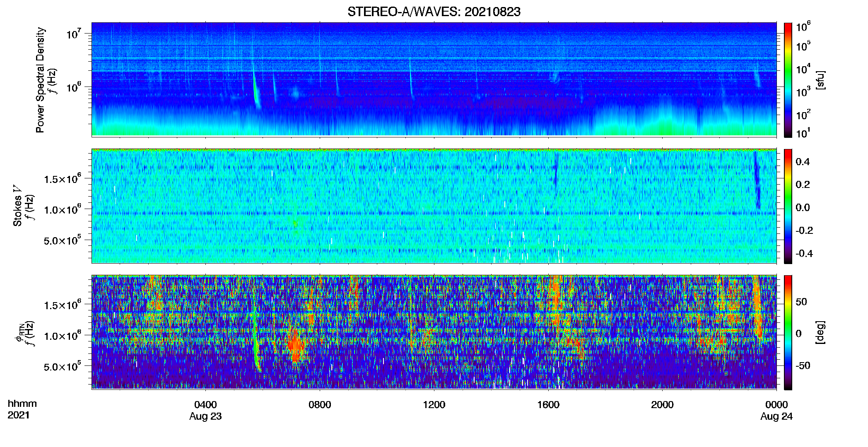Click the -0.4 value on the Stokes color bar

pos(804,253)
